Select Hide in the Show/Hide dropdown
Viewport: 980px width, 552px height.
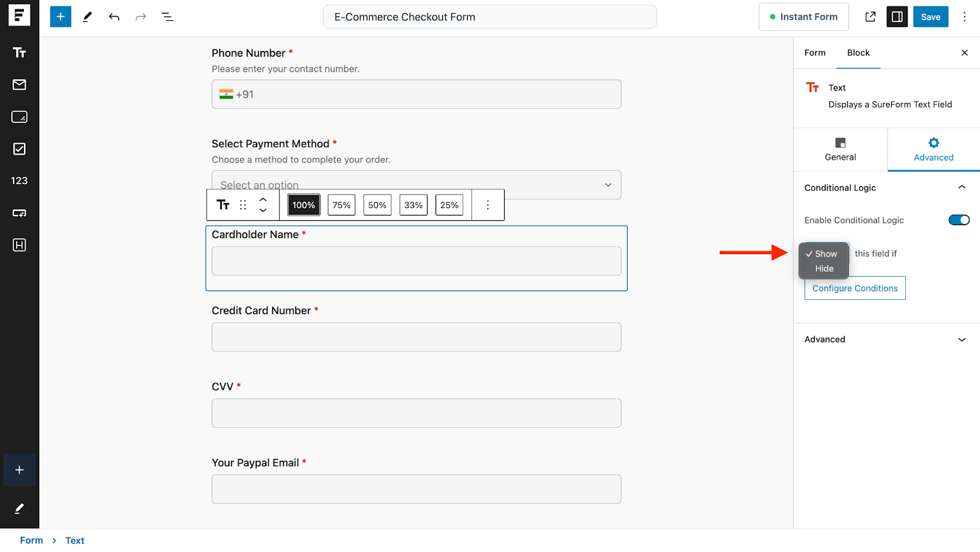point(823,268)
